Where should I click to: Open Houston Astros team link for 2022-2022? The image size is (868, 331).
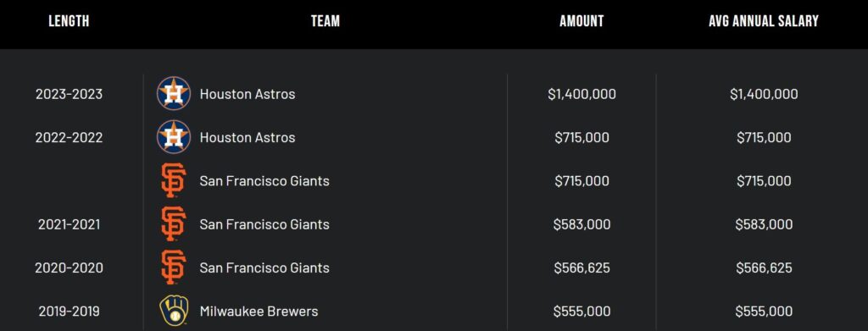tap(248, 138)
